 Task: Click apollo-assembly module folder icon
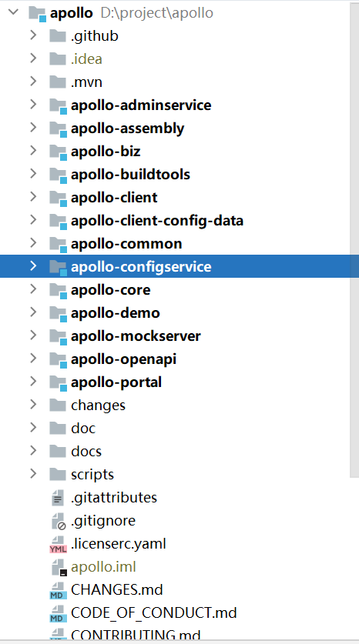click(x=58, y=129)
